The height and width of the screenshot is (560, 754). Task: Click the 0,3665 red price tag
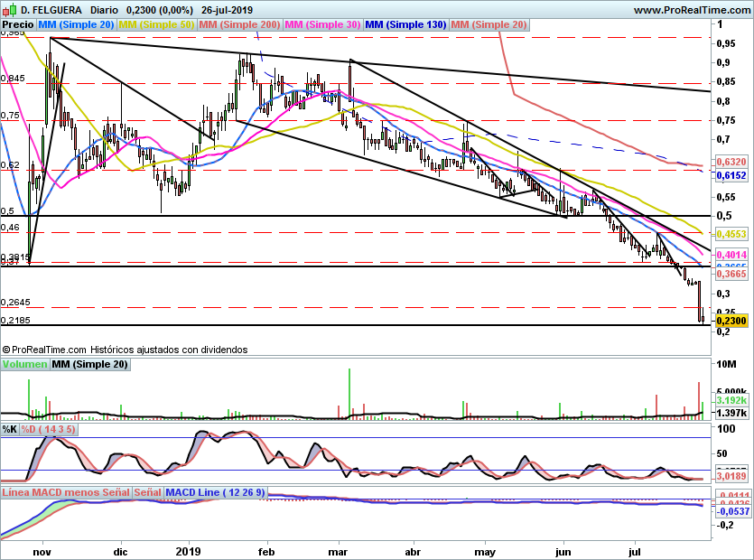coord(731,275)
